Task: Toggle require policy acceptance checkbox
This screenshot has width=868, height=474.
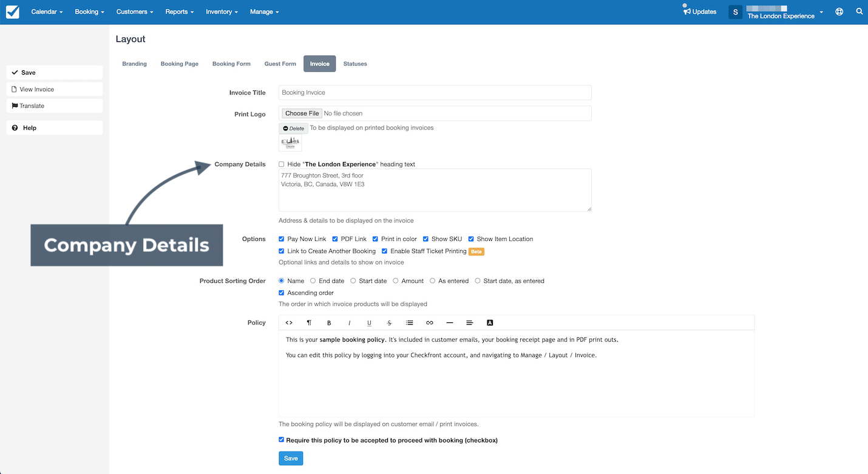Action: point(282,440)
